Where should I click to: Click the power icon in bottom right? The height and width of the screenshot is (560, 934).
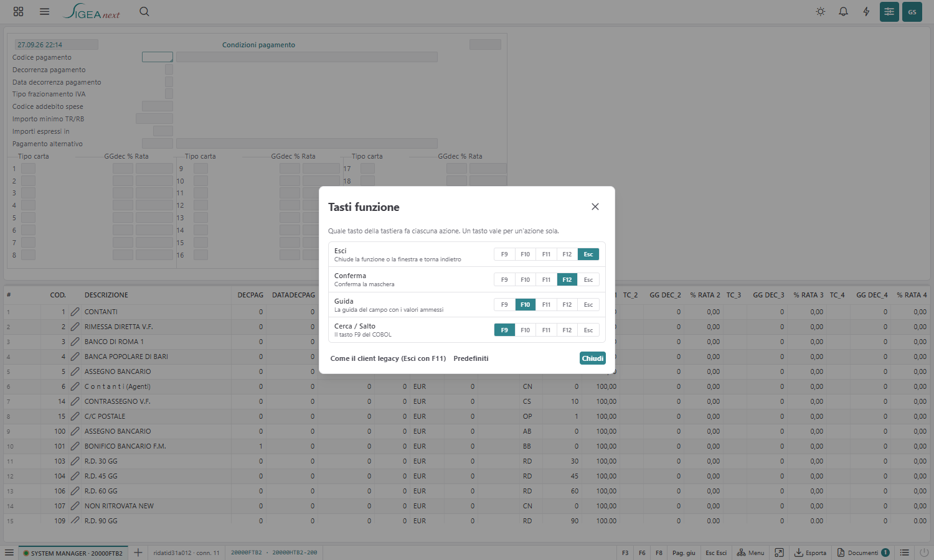coord(924,553)
